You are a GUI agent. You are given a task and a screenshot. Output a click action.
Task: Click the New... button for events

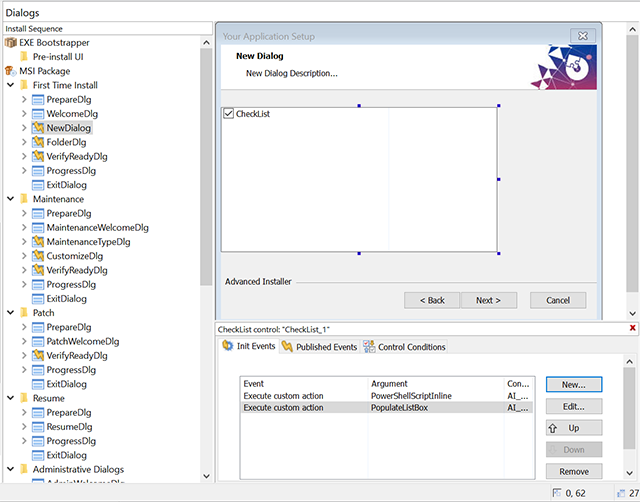click(x=573, y=384)
